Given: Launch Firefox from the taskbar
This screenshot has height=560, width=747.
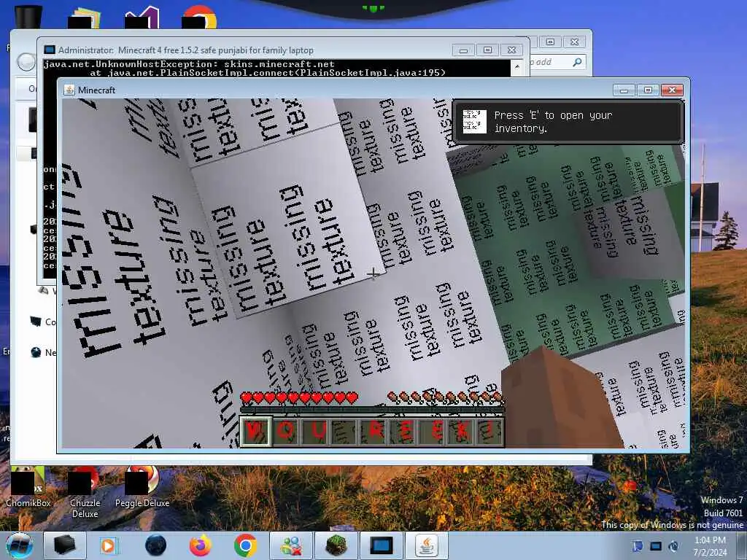Looking at the screenshot, I should [x=201, y=545].
